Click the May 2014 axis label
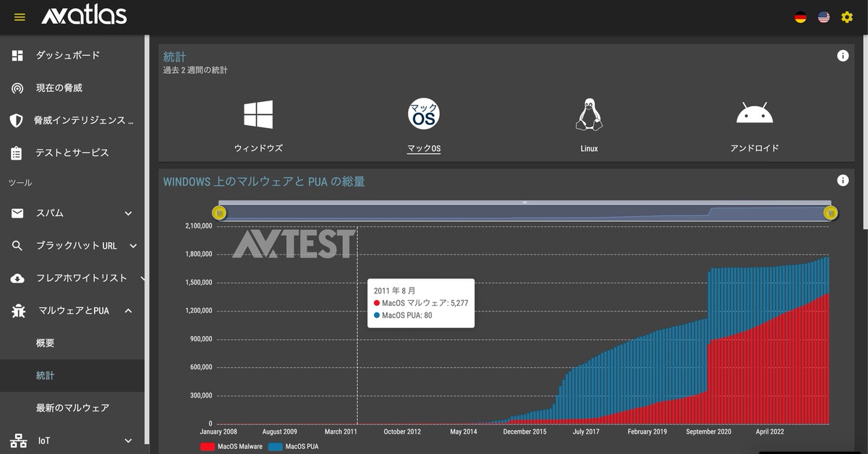 (464, 432)
